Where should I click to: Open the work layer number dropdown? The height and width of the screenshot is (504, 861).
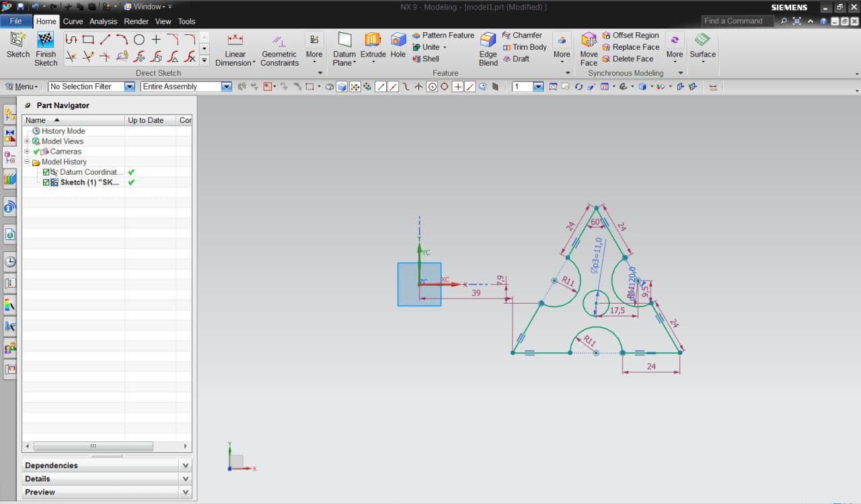[538, 86]
